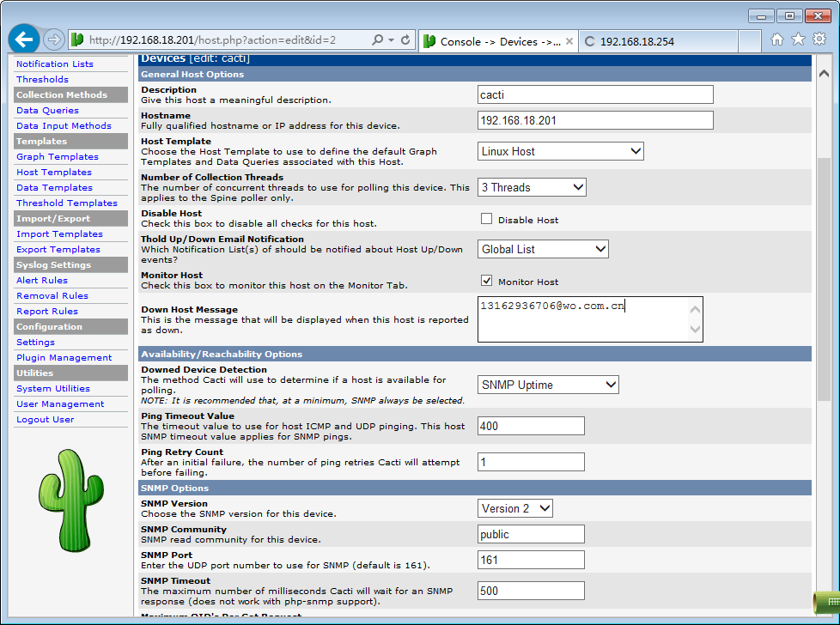Open address bar autocomplete dropdown arrow

click(x=392, y=40)
